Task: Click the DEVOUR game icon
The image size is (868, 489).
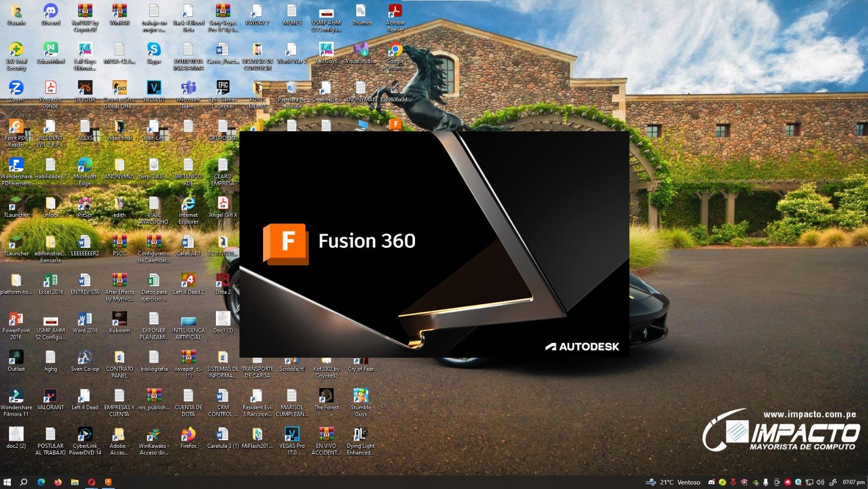Action: click(x=85, y=92)
